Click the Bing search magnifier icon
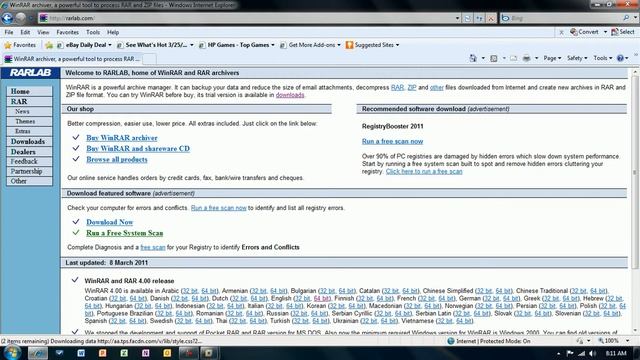This screenshot has height=360, width=640. (626, 18)
